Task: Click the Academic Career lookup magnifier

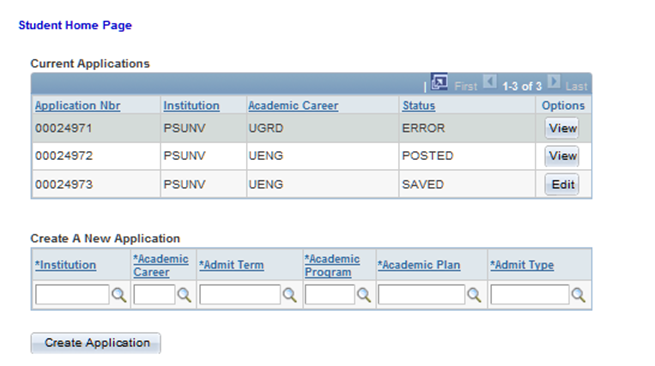Action: point(184,295)
